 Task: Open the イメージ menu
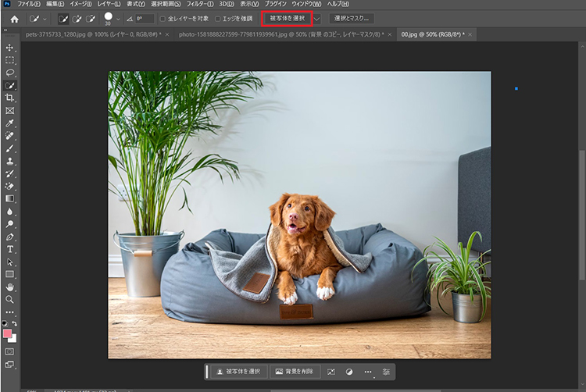click(80, 4)
